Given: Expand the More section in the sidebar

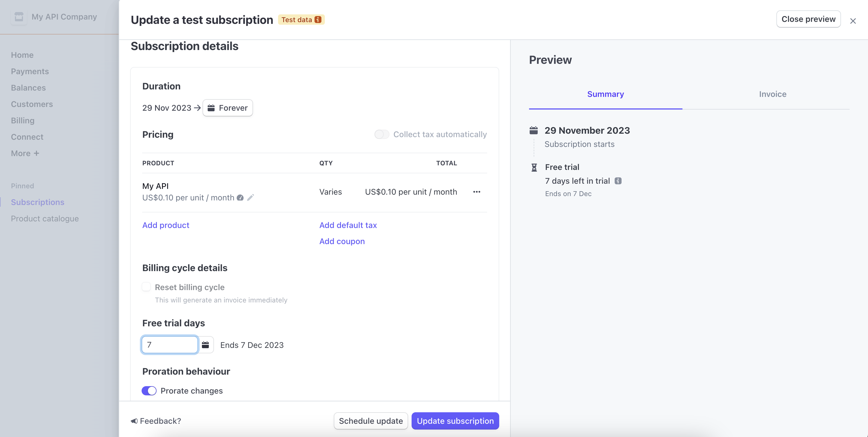Looking at the screenshot, I should pos(25,153).
